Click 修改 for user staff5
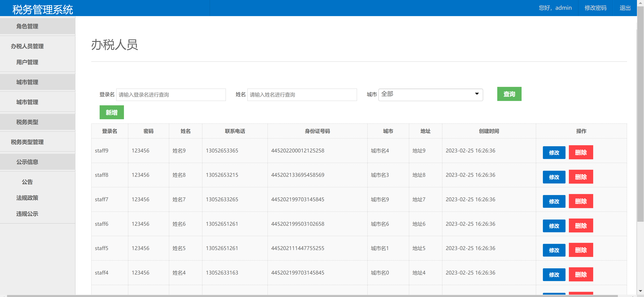The image size is (644, 297). (554, 250)
